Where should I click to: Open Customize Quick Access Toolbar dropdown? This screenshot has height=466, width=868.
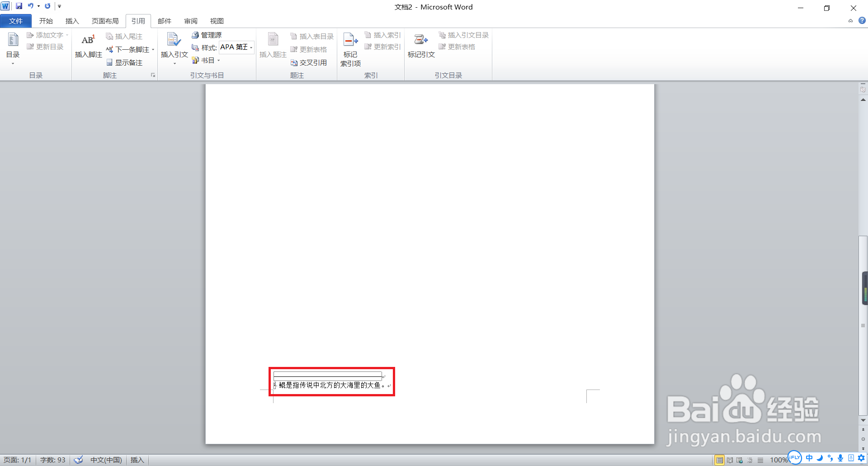pyautogui.click(x=59, y=6)
